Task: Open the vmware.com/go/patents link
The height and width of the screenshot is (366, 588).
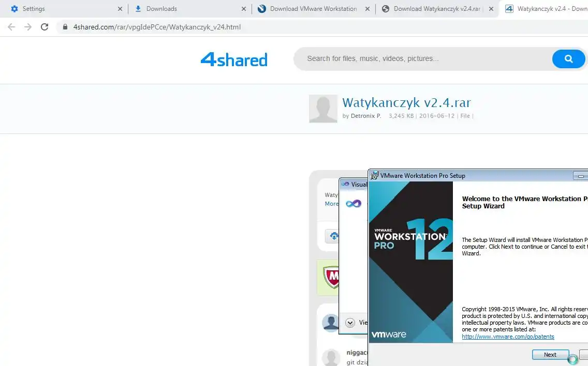Action: click(508, 337)
